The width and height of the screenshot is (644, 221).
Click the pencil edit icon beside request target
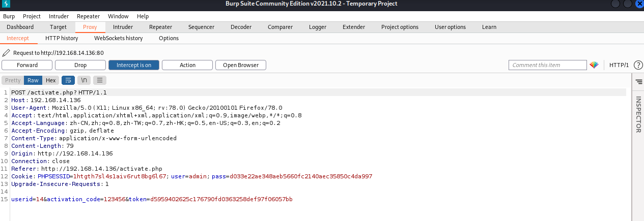tap(6, 53)
